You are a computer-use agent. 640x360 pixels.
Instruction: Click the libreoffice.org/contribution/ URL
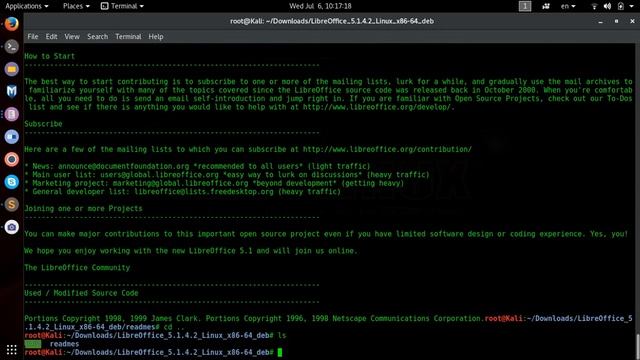(x=387, y=149)
